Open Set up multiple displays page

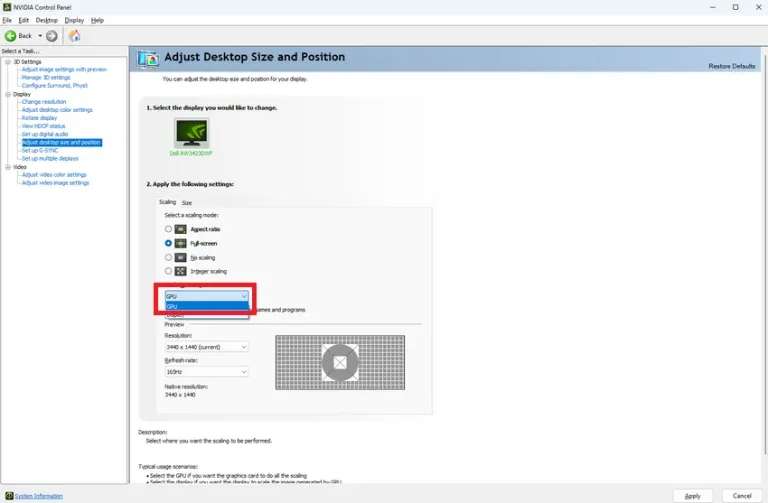pyautogui.click(x=50, y=159)
